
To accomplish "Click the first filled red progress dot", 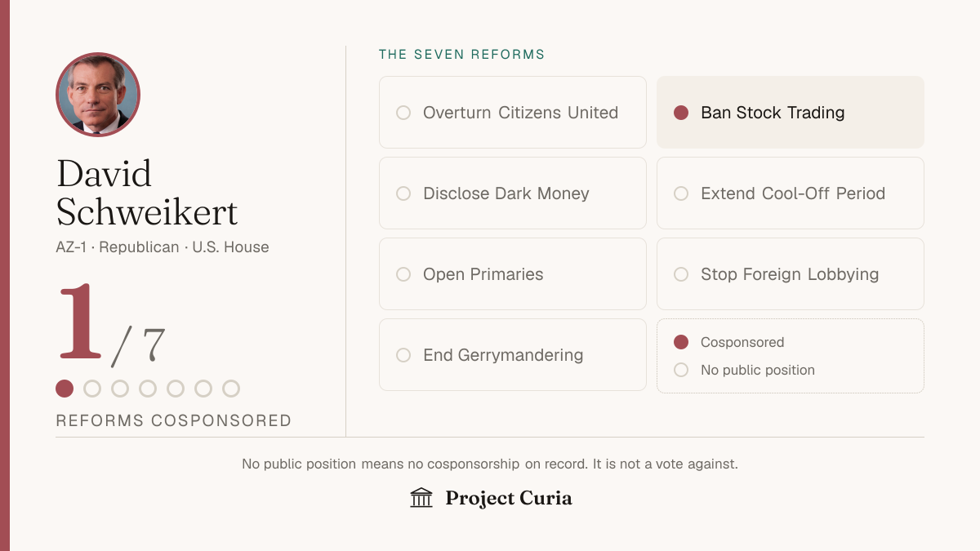I will pos(65,389).
